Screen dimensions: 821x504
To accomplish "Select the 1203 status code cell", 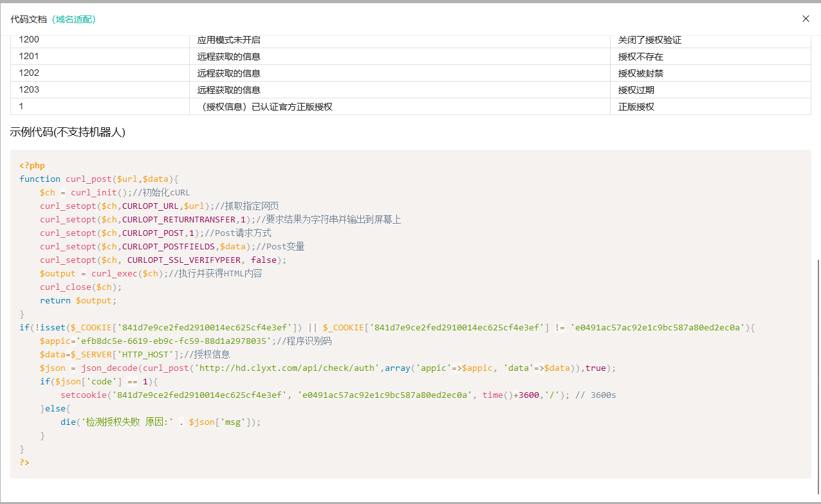I will (x=29, y=90).
